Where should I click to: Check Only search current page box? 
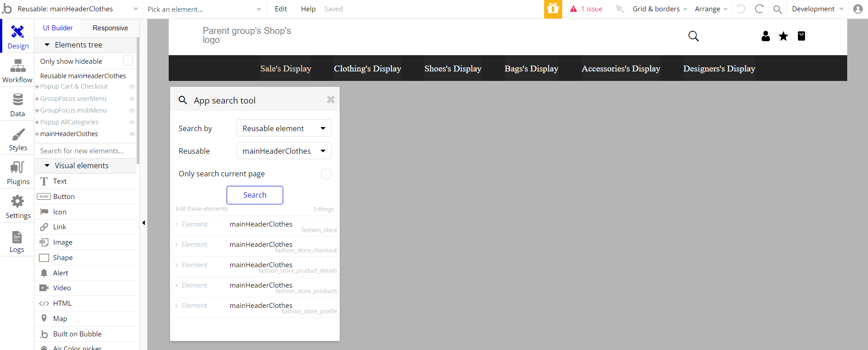tap(326, 174)
